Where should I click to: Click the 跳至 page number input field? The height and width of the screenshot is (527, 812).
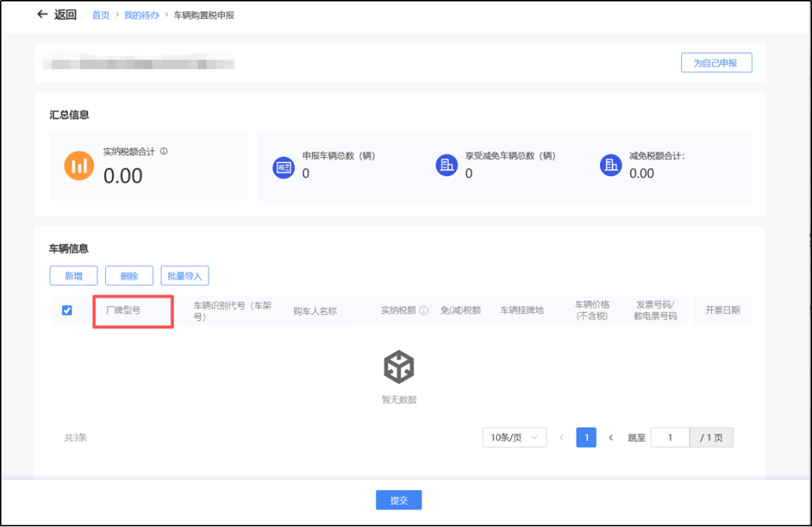coord(670,438)
